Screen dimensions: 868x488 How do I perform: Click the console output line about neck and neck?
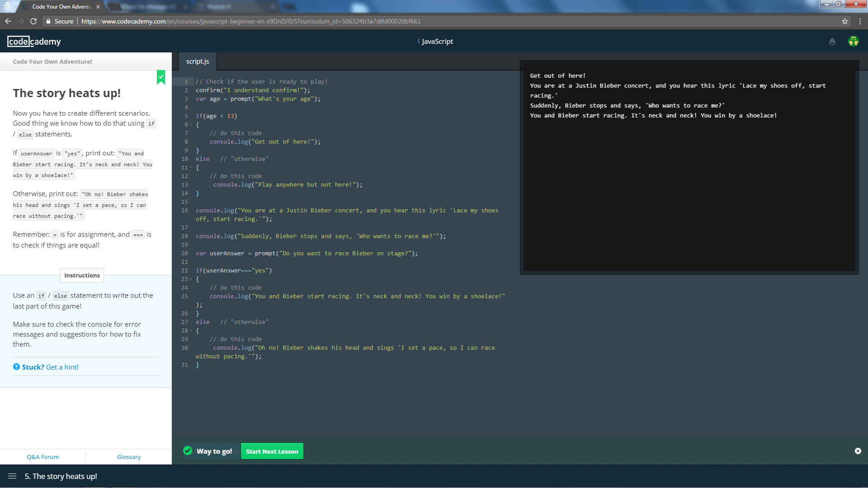(x=653, y=116)
